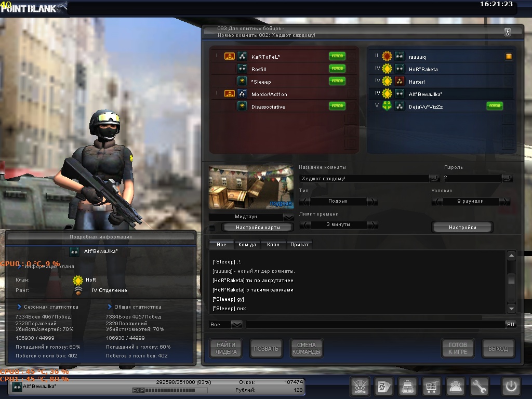Click Mordor!Act1on clan badge icon
Screen dimensions: 532x399
230,94
